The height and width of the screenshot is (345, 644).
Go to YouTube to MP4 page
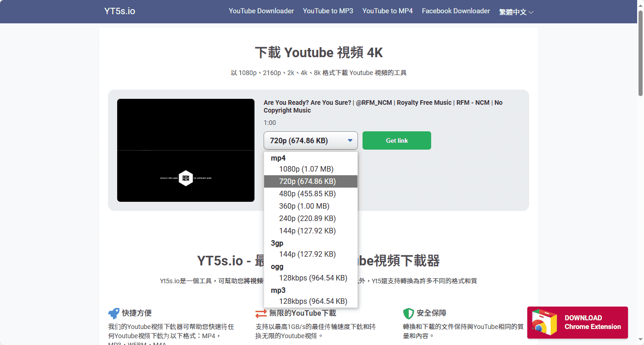388,11
